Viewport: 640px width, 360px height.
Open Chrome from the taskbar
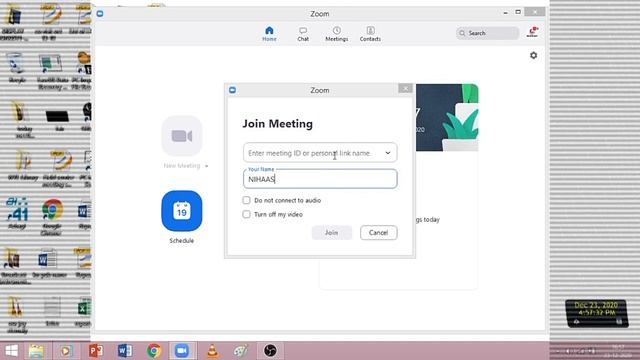(154, 351)
